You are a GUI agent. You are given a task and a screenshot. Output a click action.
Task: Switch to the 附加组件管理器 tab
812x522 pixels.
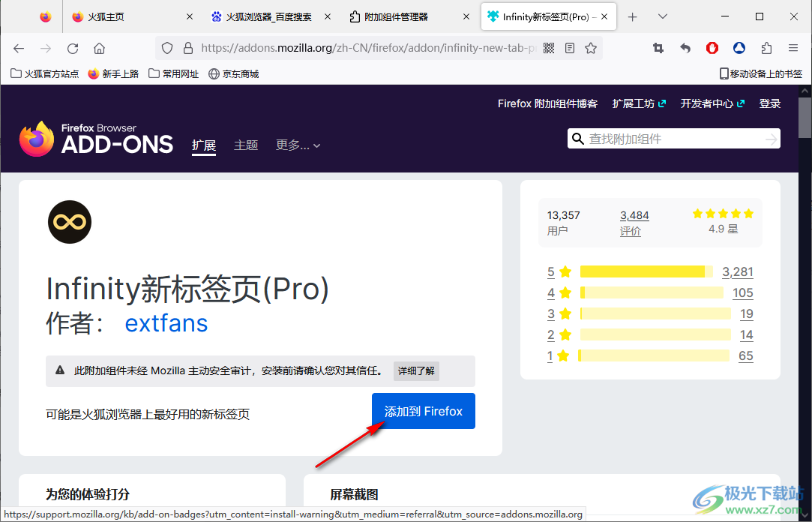408,17
